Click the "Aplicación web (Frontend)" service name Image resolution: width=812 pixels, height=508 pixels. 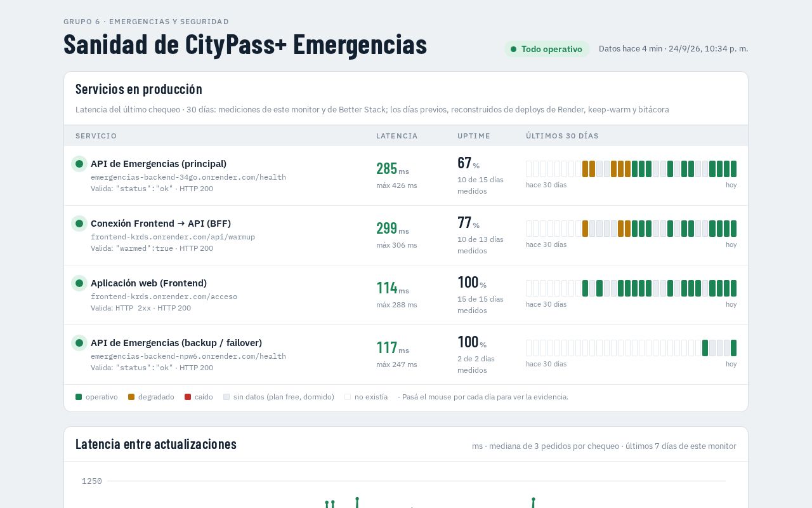pyautogui.click(x=148, y=283)
